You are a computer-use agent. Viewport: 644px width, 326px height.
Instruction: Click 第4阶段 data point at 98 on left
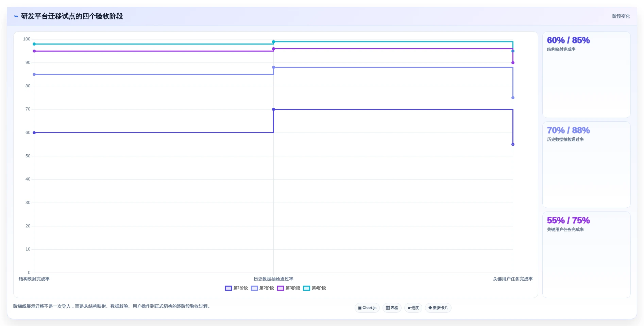tap(34, 44)
